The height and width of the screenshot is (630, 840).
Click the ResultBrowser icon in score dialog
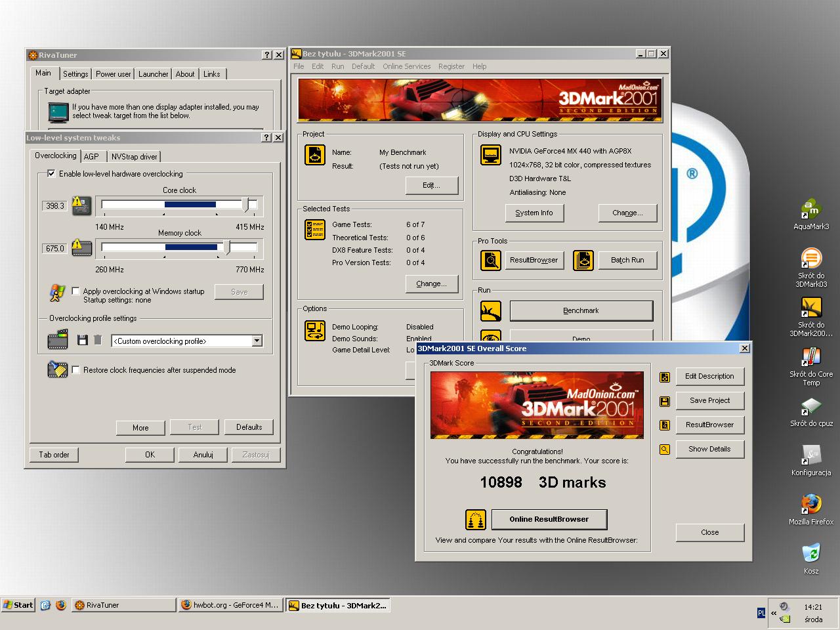(x=665, y=425)
